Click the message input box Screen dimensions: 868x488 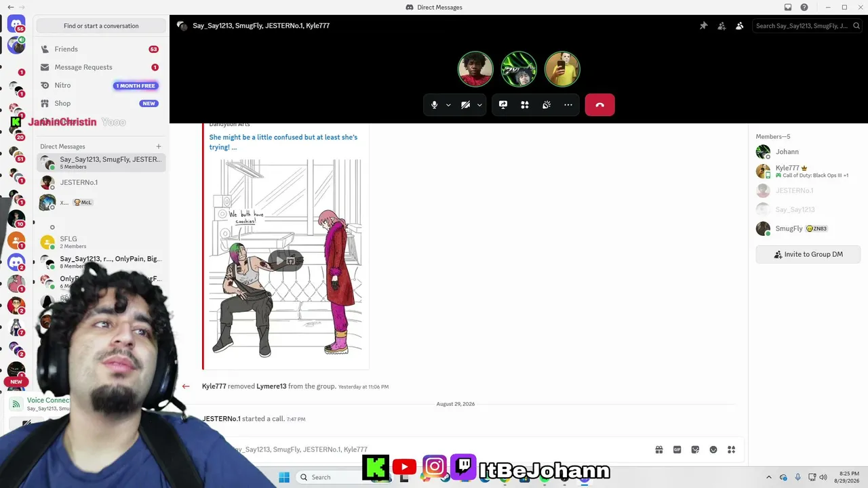(x=434, y=449)
